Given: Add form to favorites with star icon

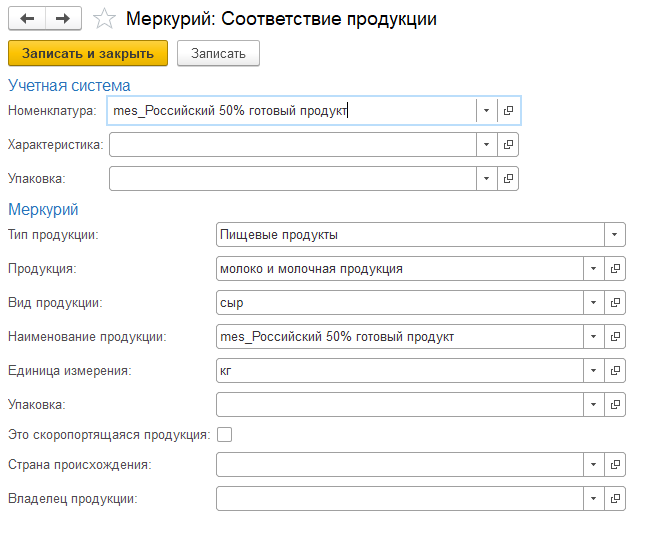Looking at the screenshot, I should [x=103, y=19].
